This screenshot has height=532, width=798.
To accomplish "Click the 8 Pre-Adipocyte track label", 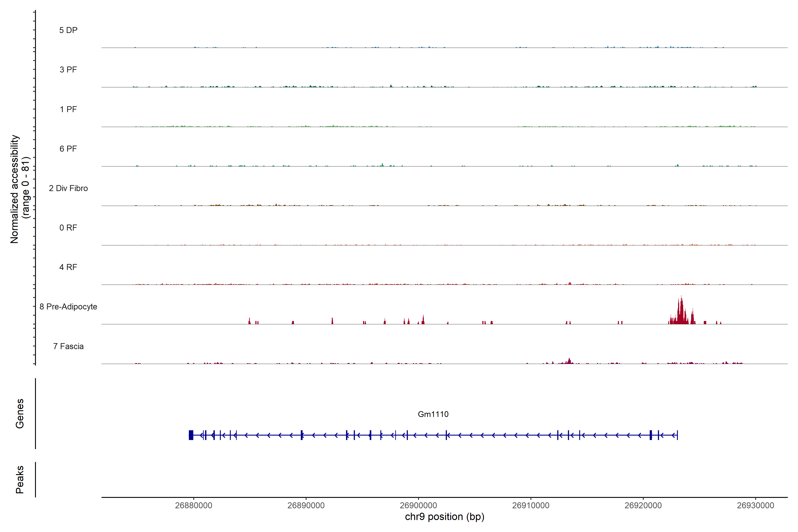I will [x=68, y=307].
